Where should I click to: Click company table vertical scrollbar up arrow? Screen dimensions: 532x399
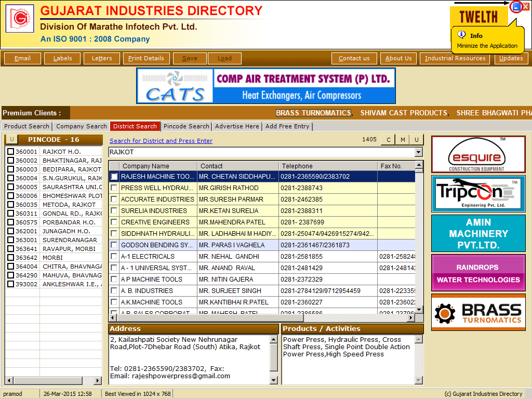pyautogui.click(x=419, y=165)
